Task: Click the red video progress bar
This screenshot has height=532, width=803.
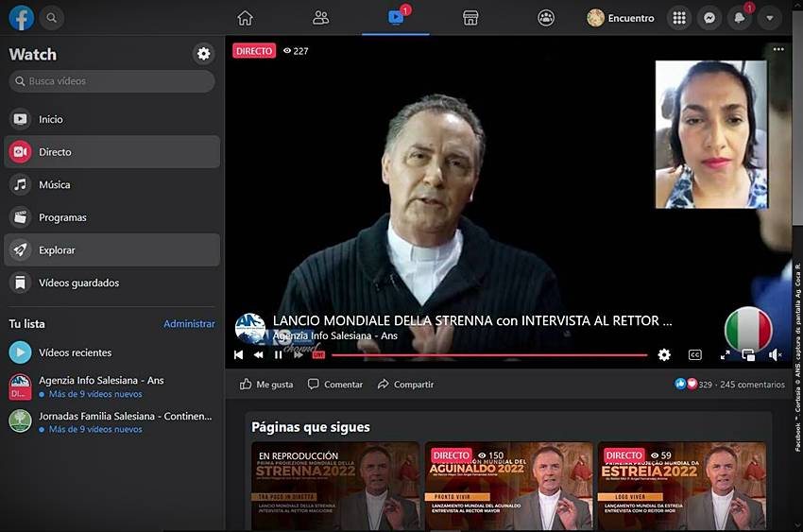Action: (x=489, y=355)
